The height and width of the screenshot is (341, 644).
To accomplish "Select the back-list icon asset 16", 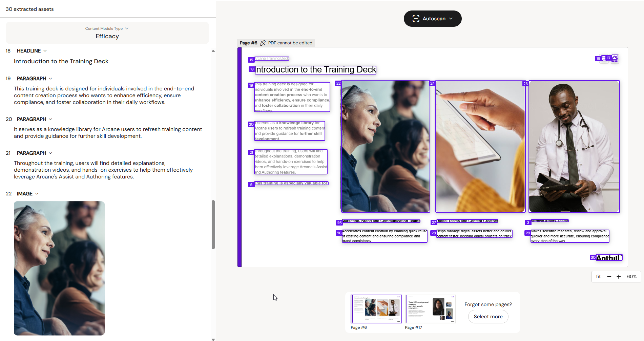I will pos(604,58).
